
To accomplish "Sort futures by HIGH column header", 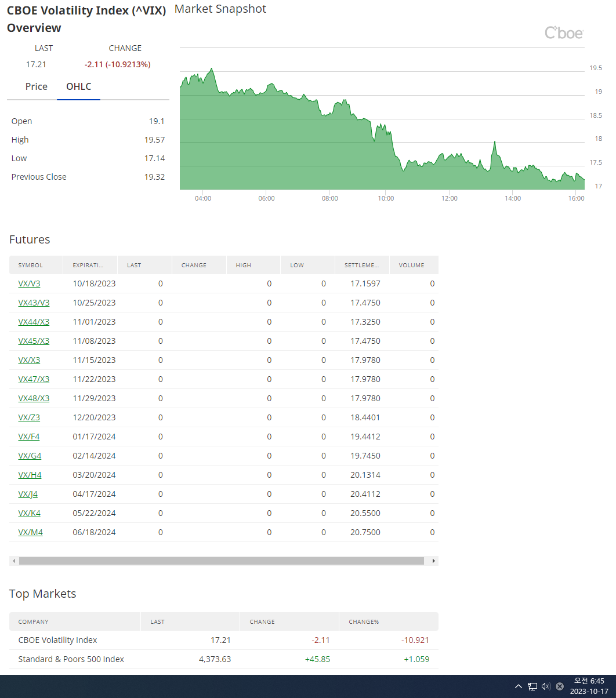I will click(253, 265).
